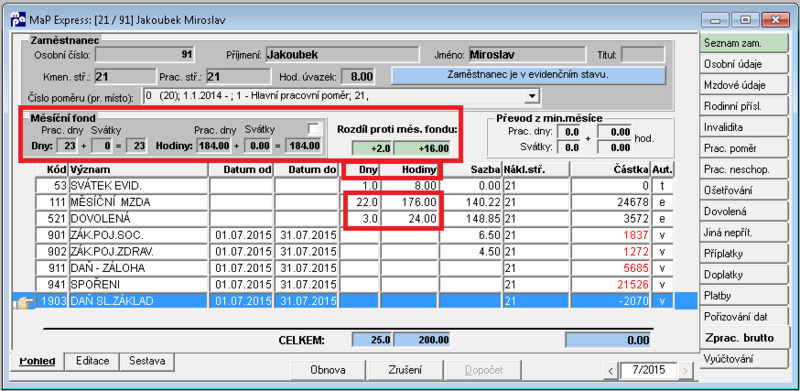The width and height of the screenshot is (800, 391).
Task: Click the Sazba column header
Action: coord(471,169)
